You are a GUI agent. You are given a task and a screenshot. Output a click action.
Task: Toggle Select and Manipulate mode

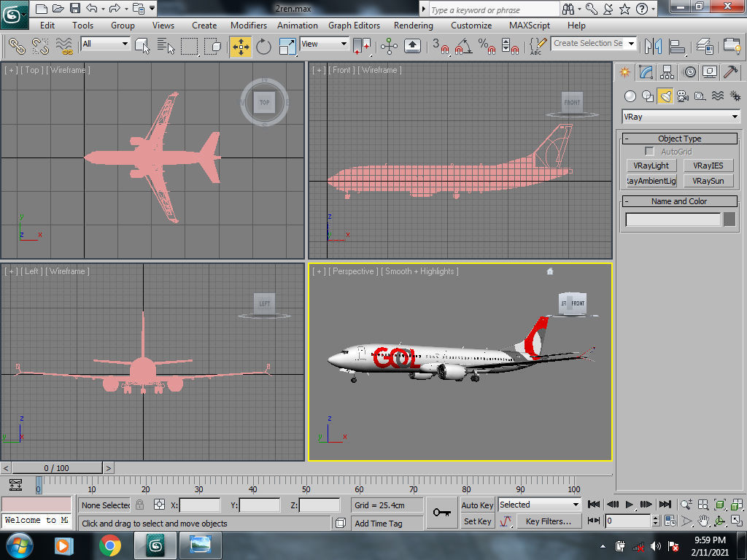[x=389, y=46]
